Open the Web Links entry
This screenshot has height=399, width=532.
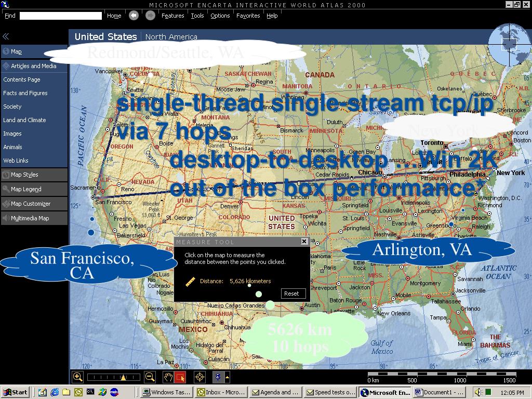(x=16, y=161)
